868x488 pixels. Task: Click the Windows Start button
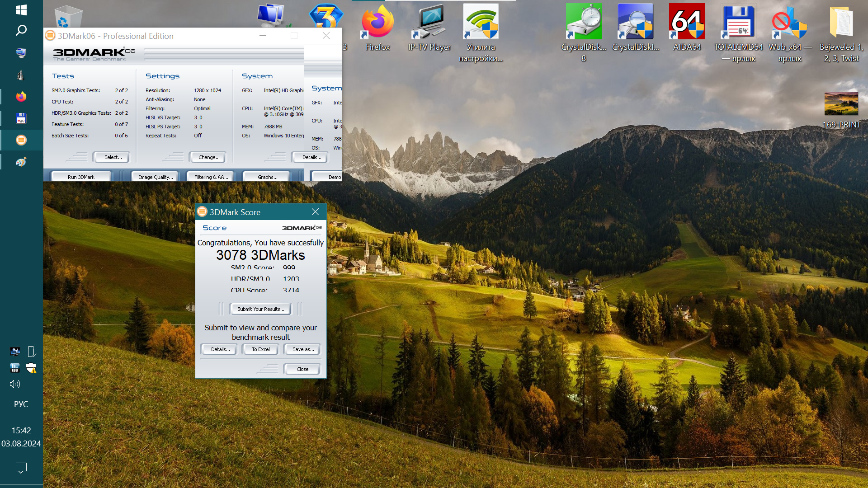coord(21,9)
